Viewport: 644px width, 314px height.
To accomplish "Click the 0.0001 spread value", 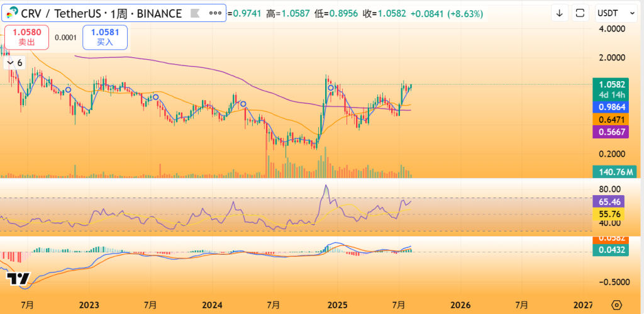I will (x=65, y=37).
